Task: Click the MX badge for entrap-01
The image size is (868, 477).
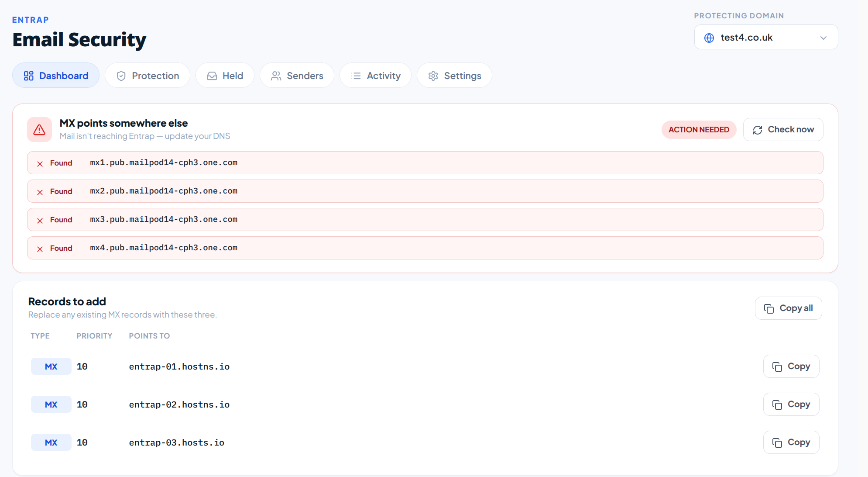Action: click(51, 366)
